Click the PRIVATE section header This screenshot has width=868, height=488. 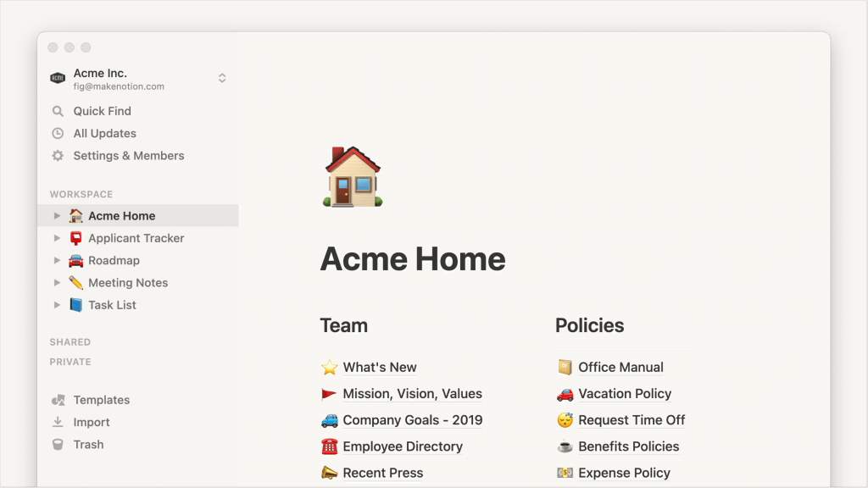[70, 362]
